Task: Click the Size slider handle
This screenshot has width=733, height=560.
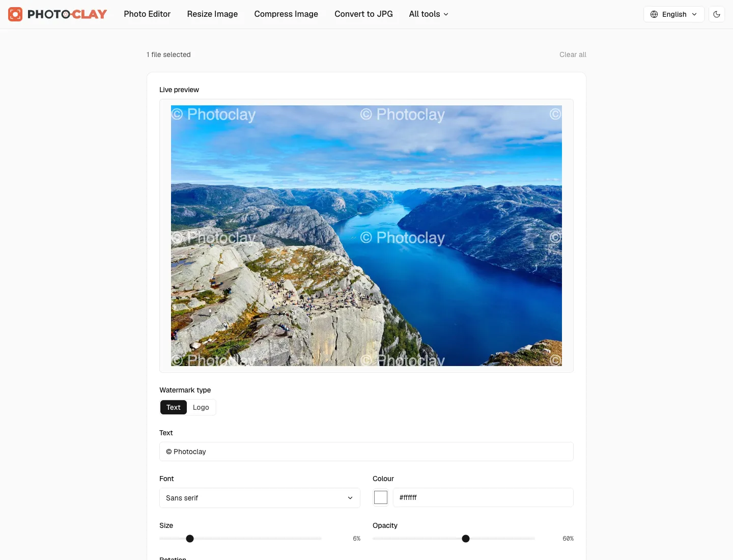Action: tap(190, 539)
